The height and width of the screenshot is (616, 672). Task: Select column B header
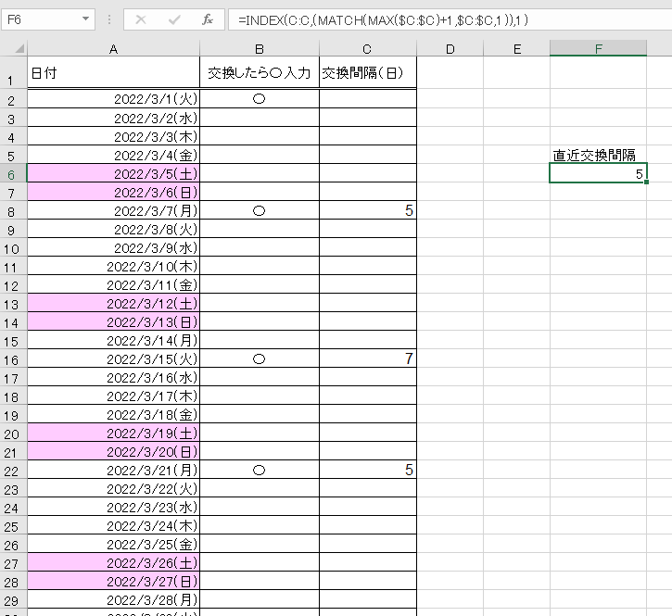tap(260, 48)
